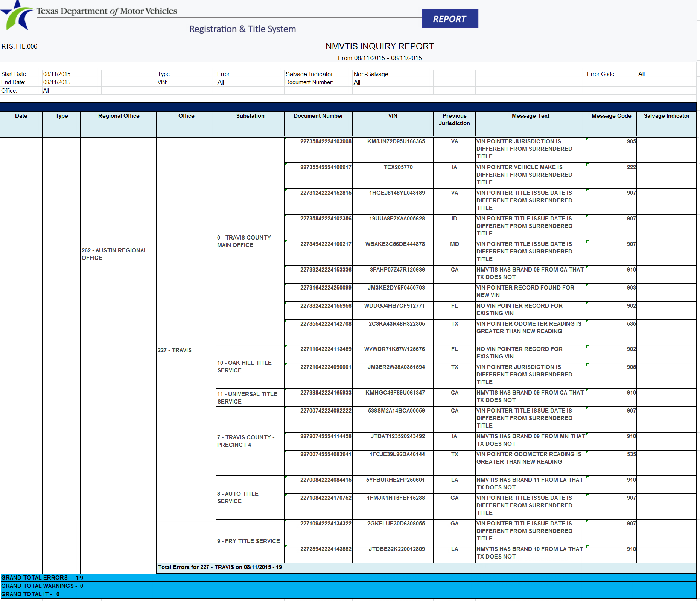Image resolution: width=700 pixels, height=601 pixels.
Task: Click VIN cell KM8JN72D95U166365
Action: point(396,141)
